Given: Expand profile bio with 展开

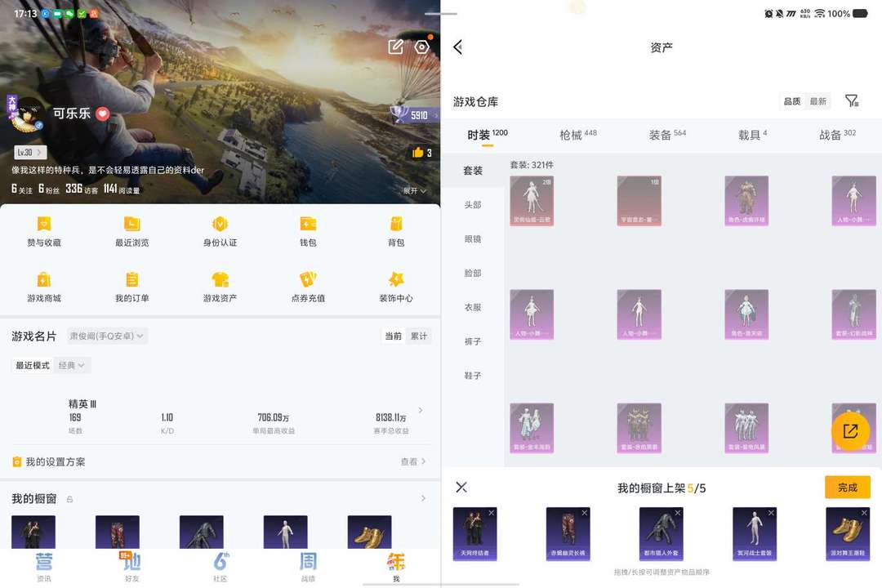Looking at the screenshot, I should coord(415,191).
